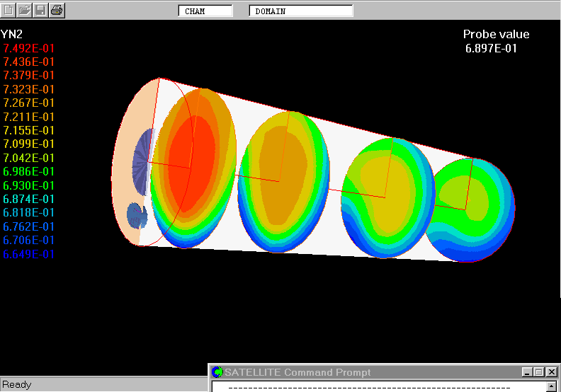Save using the floppy disk icon
The width and height of the screenshot is (561, 392).
[x=41, y=10]
